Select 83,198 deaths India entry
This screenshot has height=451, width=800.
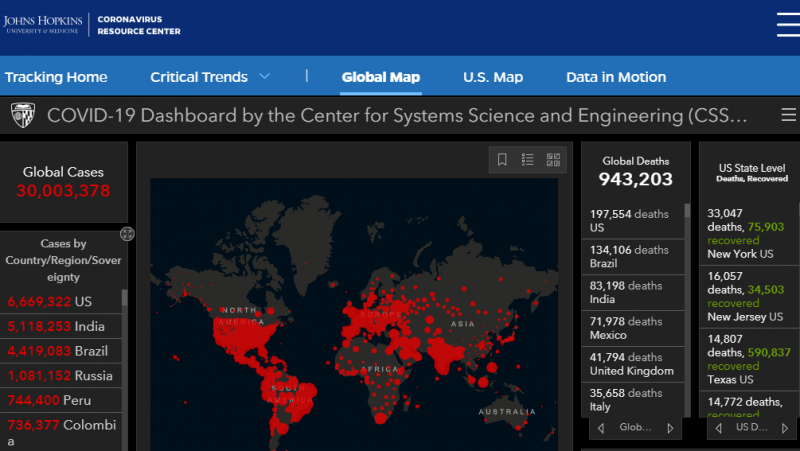pyautogui.click(x=633, y=292)
